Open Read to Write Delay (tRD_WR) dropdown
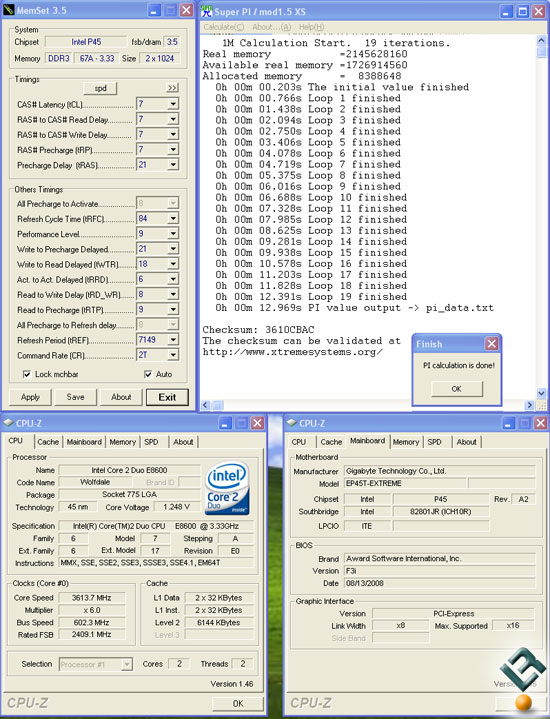Screen dimensions: 550x719 point(173,294)
